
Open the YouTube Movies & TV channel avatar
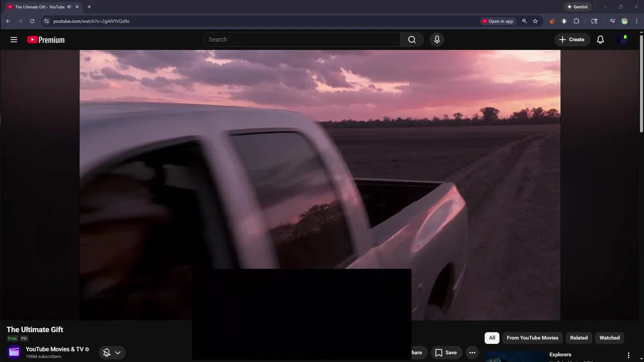[x=14, y=352]
